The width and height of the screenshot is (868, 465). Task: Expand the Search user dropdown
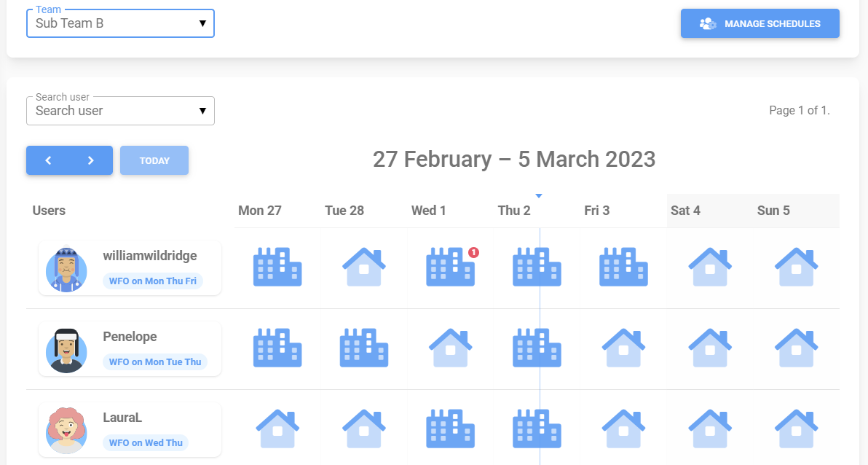tap(120, 110)
